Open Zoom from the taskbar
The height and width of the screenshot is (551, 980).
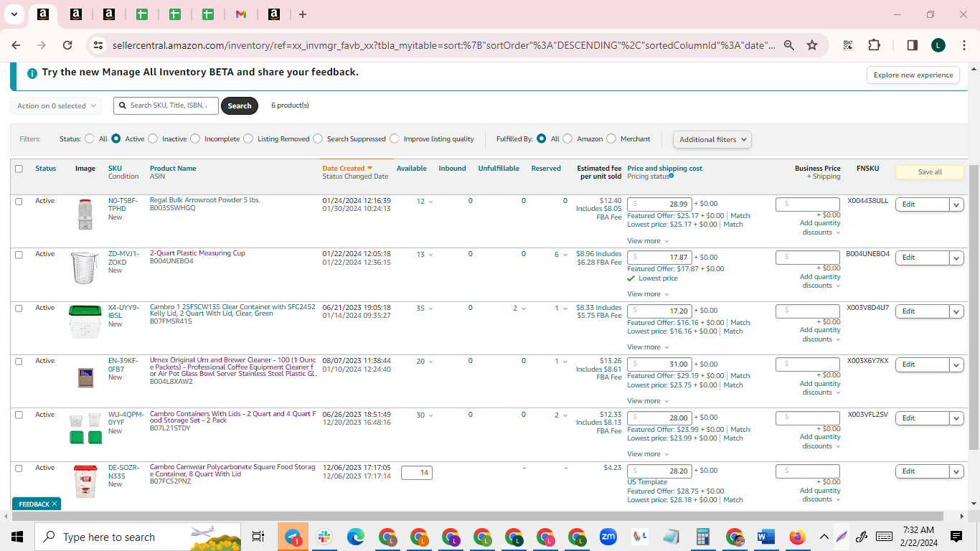click(x=608, y=537)
